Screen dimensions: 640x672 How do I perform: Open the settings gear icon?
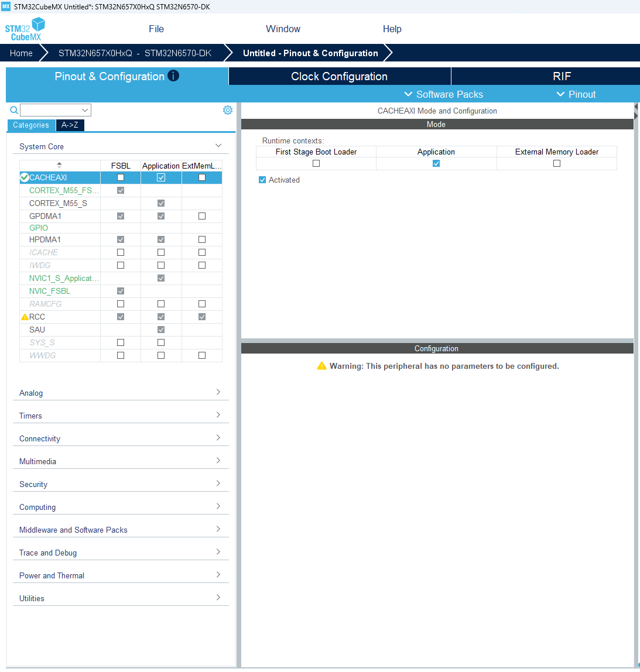[x=228, y=110]
